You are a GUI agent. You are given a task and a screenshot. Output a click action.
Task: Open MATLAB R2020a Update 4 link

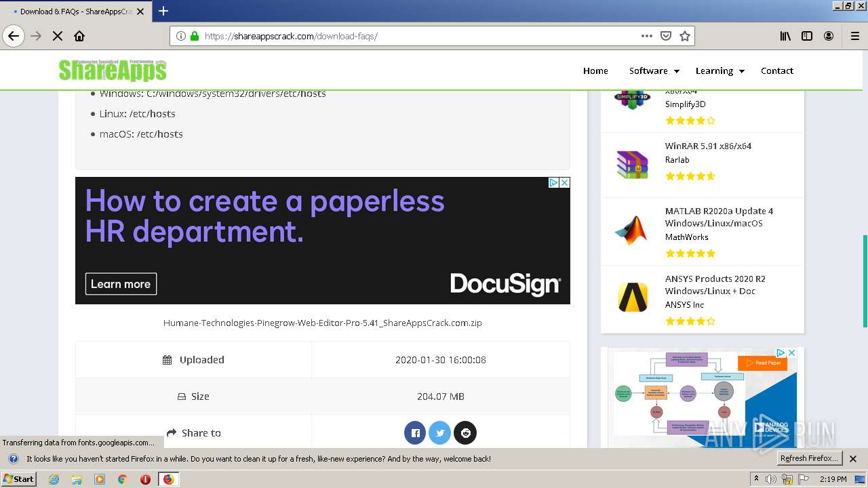(x=719, y=217)
